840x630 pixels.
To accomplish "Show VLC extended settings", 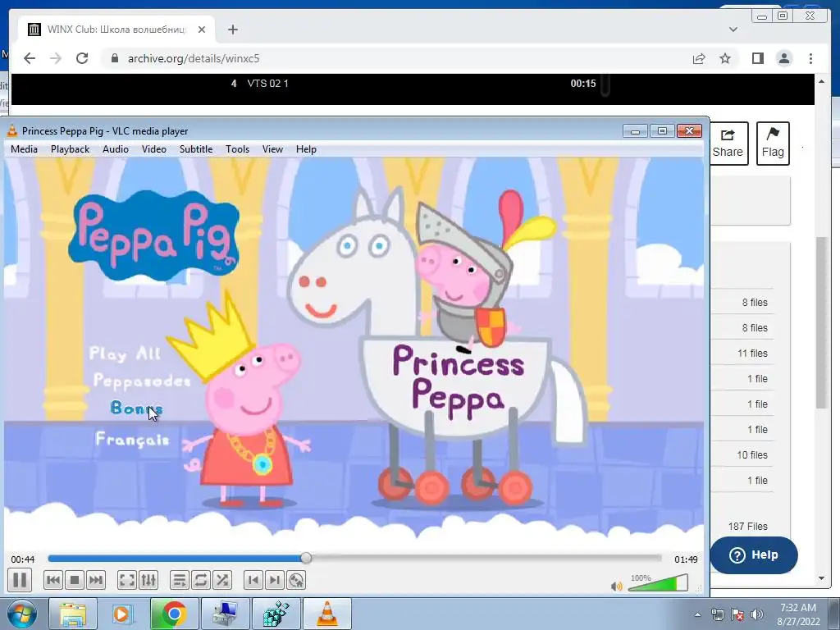I will click(148, 580).
